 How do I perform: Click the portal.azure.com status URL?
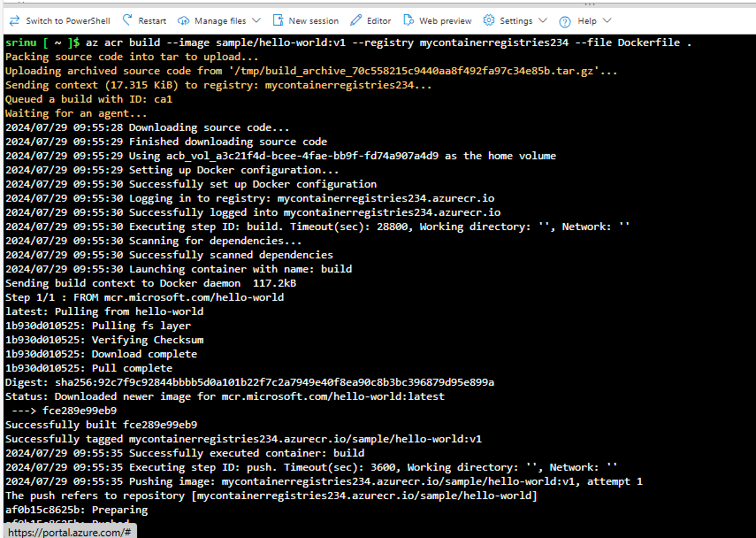(70, 532)
